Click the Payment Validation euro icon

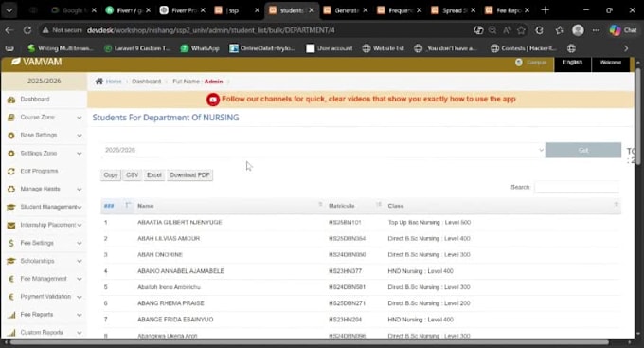click(x=11, y=297)
